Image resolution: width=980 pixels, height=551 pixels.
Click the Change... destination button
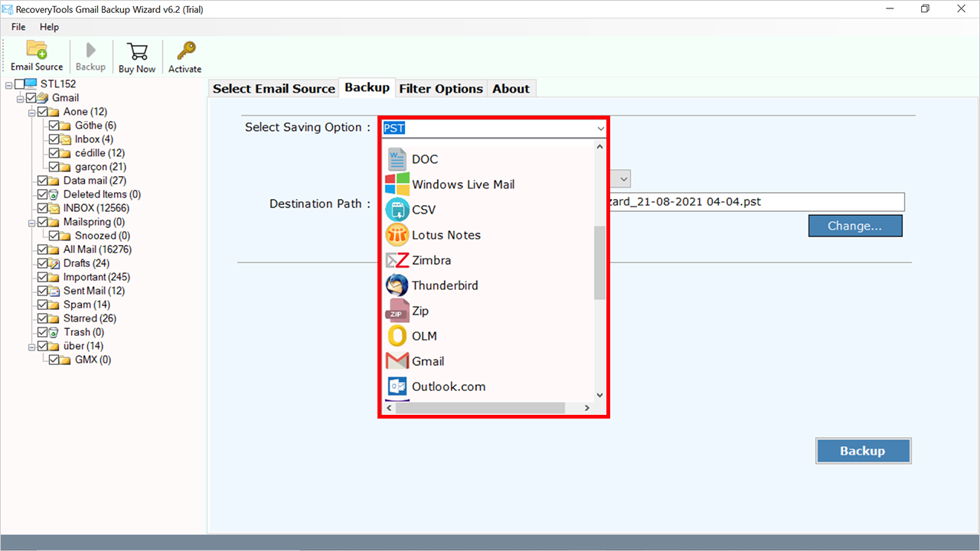click(854, 226)
